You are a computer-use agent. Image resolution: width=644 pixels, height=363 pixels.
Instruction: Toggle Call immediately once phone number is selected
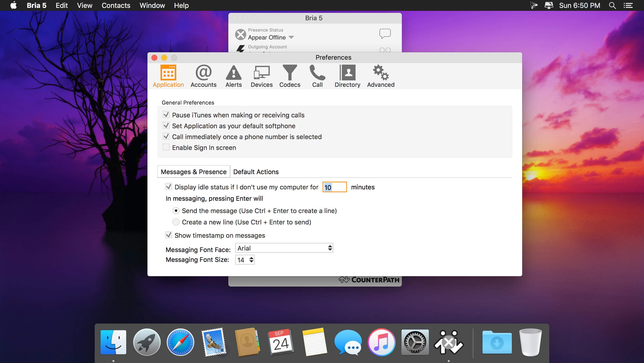point(166,137)
